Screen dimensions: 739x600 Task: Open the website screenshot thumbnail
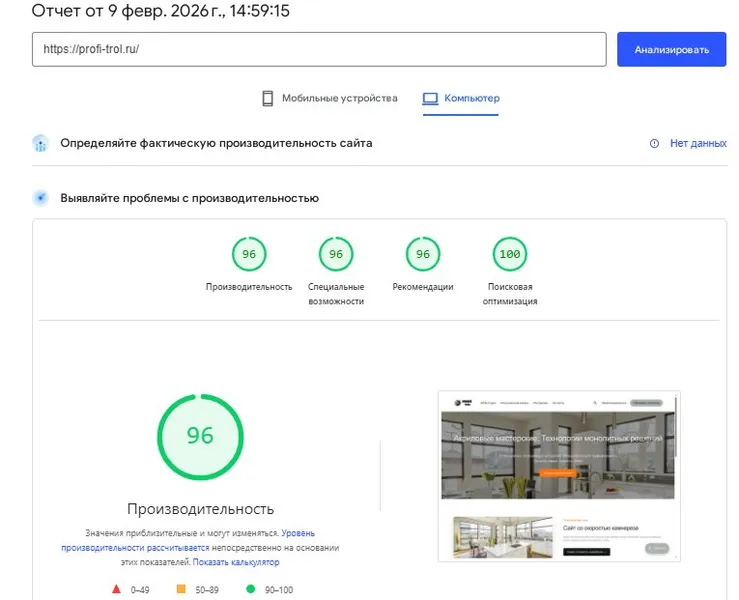point(559,476)
